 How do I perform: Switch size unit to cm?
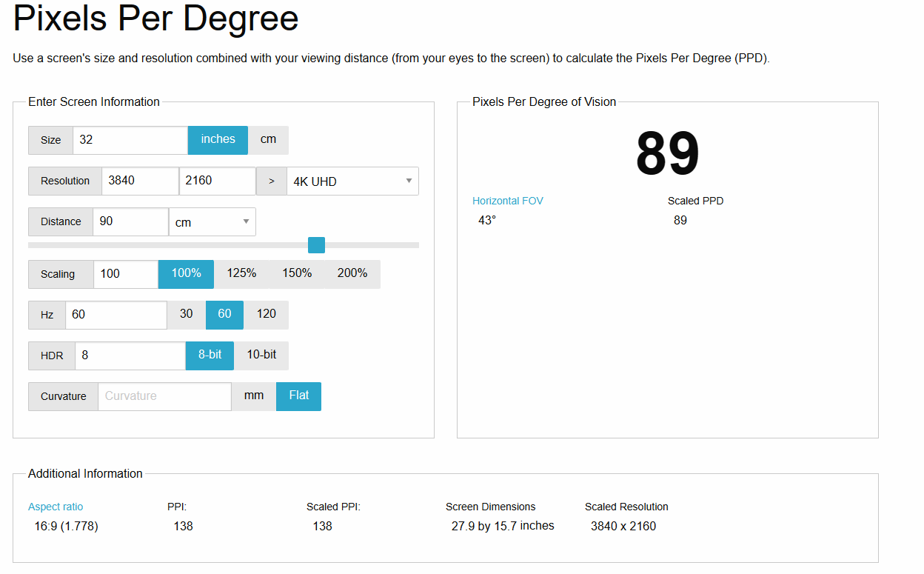coord(268,140)
